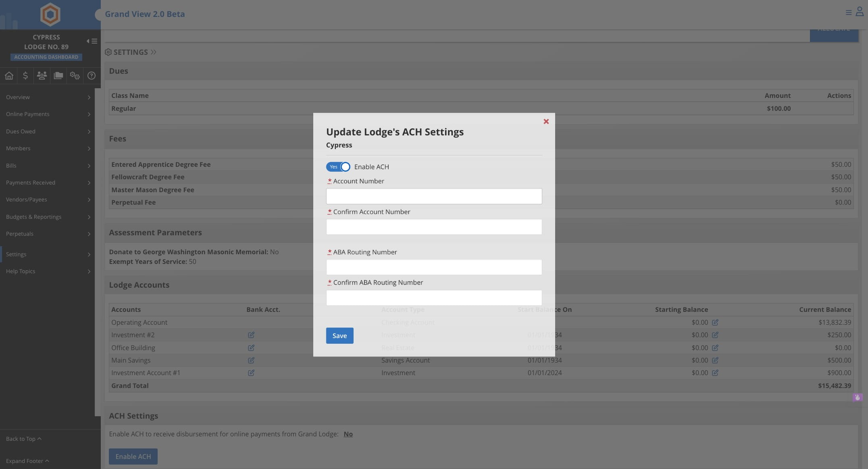Edit bank account for Investment Account #1
868x469 pixels.
[x=251, y=373]
